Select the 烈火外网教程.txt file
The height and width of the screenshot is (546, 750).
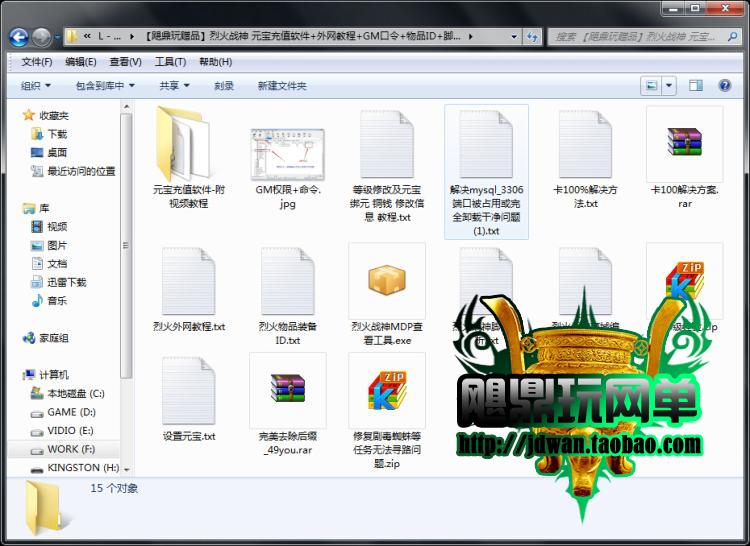pyautogui.click(x=188, y=281)
